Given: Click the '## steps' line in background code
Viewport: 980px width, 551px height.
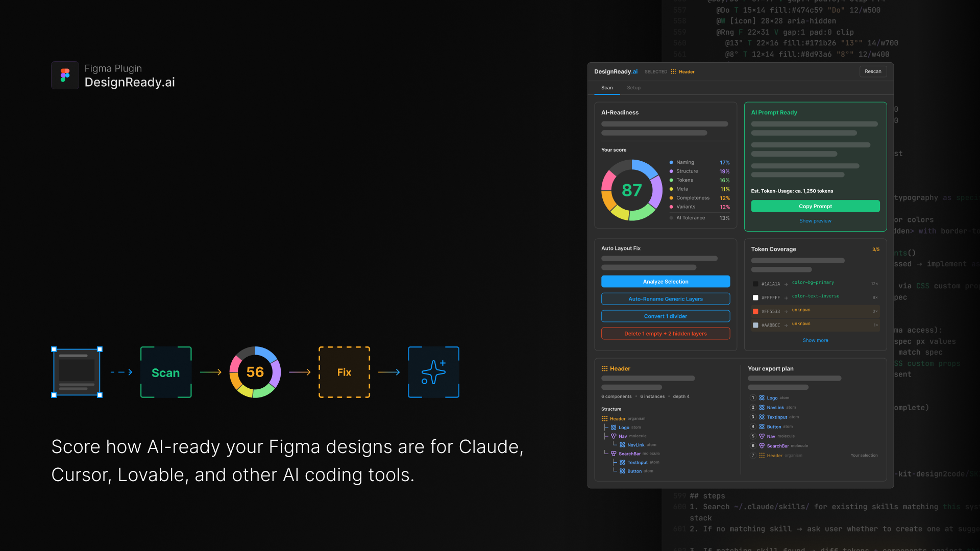Looking at the screenshot, I should point(707,496).
